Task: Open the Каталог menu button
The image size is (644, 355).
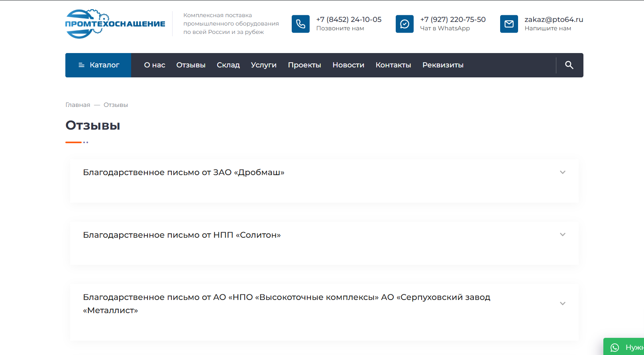Action: pos(98,65)
